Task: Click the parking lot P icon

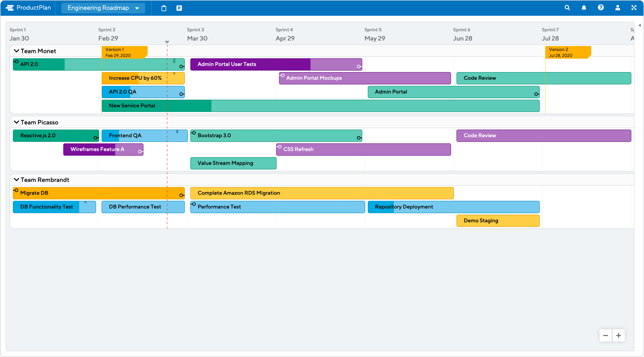Action: (179, 8)
